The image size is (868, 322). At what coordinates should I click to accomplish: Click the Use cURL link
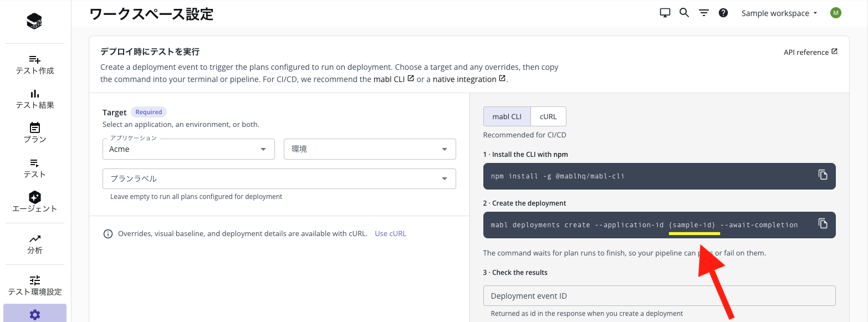391,234
